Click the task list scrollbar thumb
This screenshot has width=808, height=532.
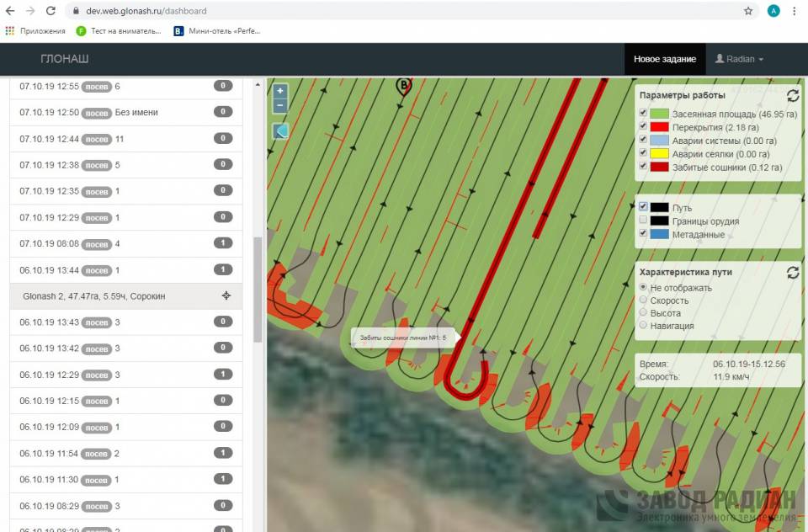(258, 290)
